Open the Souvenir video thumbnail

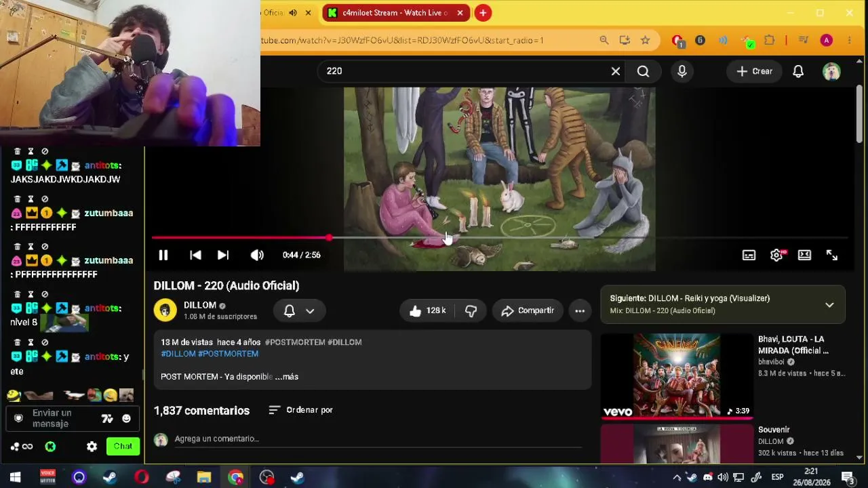coord(677,443)
